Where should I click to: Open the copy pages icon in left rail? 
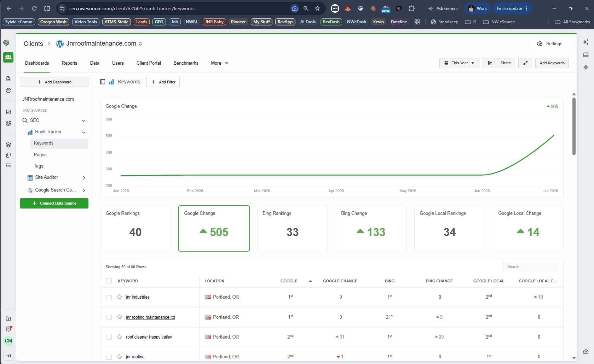point(8,155)
